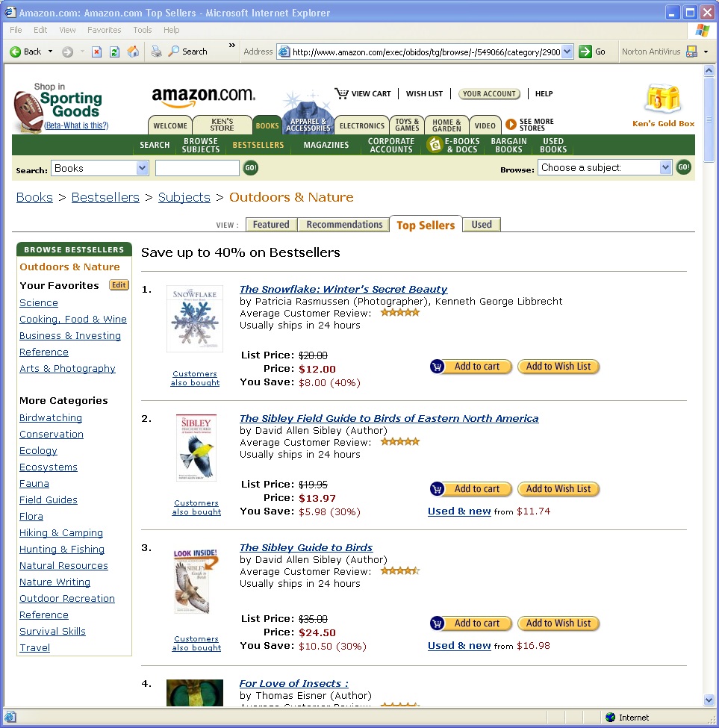Viewport: 719px width, 728px height.
Task: Click the Forward arrow toolbar icon
Action: pyautogui.click(x=68, y=52)
